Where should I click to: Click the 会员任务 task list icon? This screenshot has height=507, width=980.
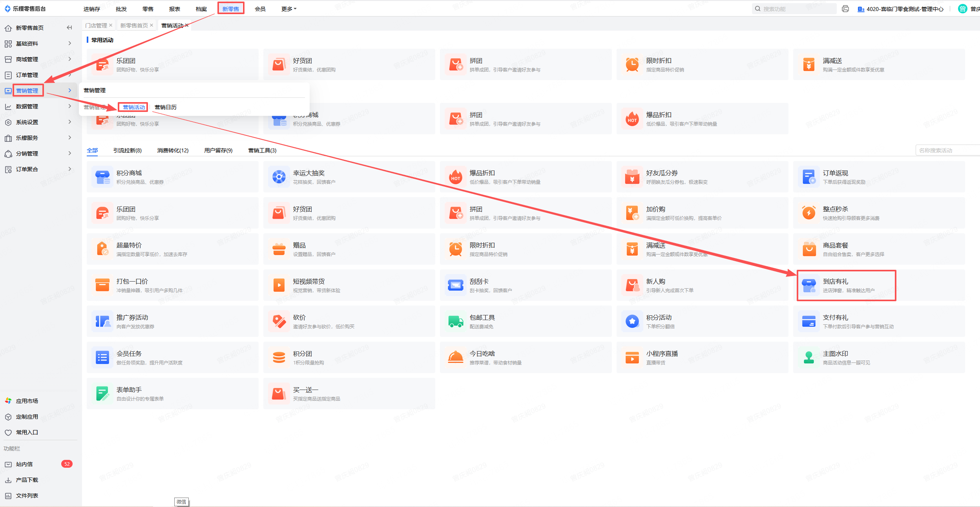[102, 358]
